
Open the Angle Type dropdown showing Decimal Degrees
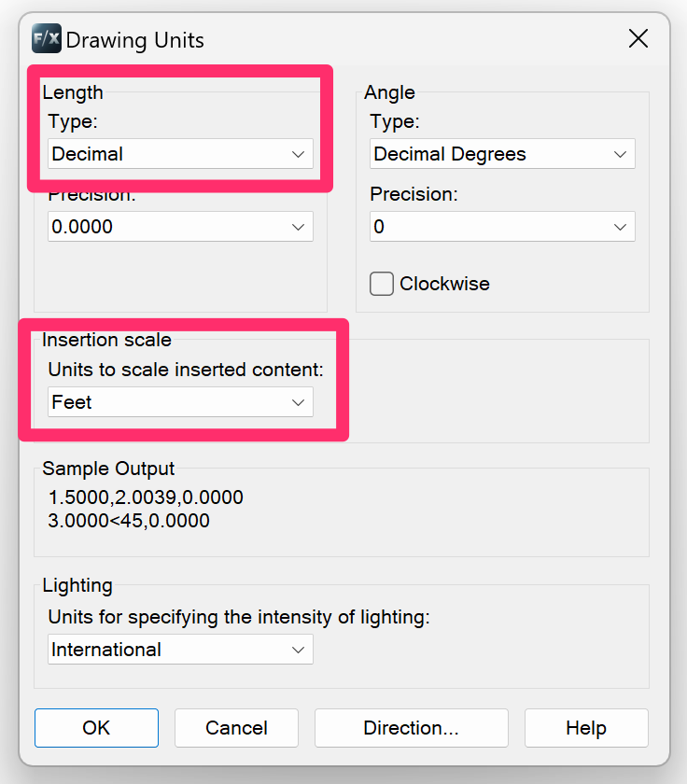502,154
